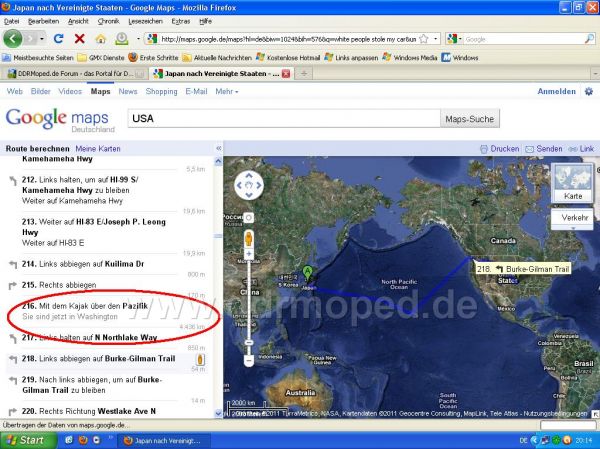Open the GMX Dienste bookmark folder
Image resolution: width=600 pixels, height=449 pixels.
101,58
